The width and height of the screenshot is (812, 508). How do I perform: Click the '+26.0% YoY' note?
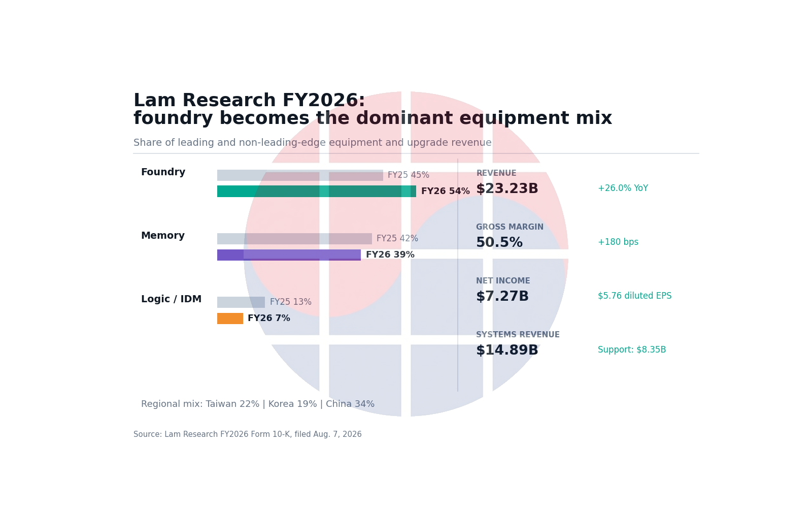point(623,188)
